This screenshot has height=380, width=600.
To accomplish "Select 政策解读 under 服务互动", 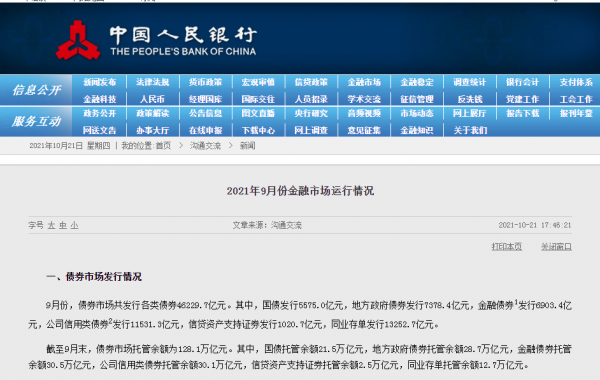I will tap(152, 113).
